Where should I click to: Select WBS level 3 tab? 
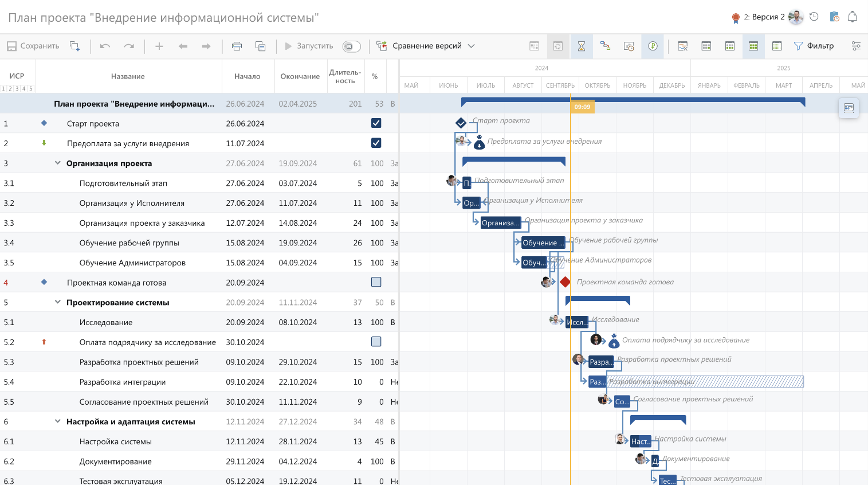[17, 89]
